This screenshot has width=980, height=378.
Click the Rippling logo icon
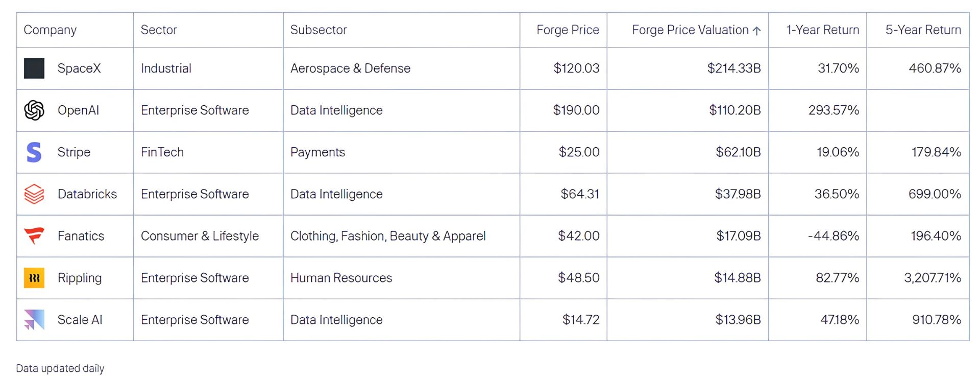[34, 278]
